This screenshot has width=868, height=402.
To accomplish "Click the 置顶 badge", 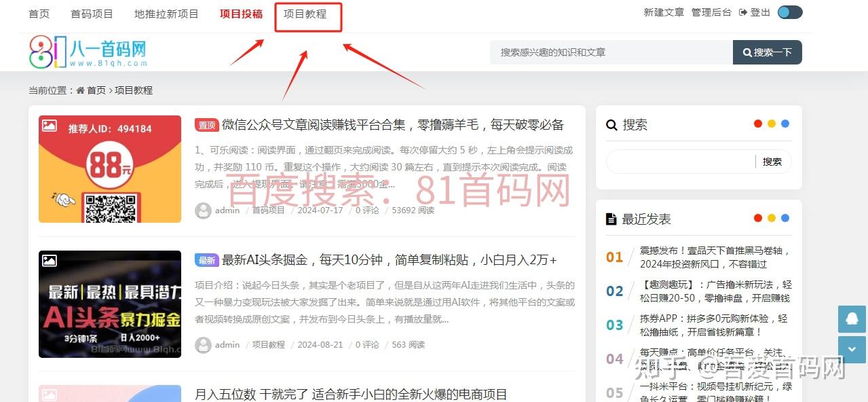I will coord(206,125).
